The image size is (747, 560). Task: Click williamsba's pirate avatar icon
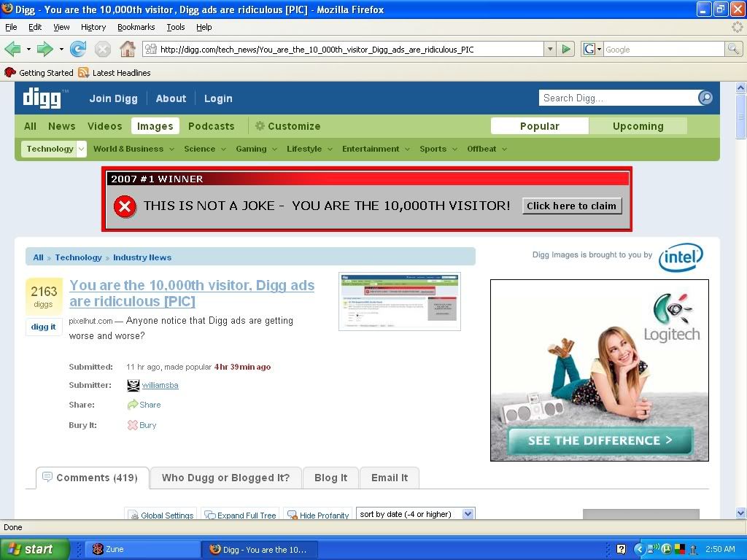tap(133, 385)
